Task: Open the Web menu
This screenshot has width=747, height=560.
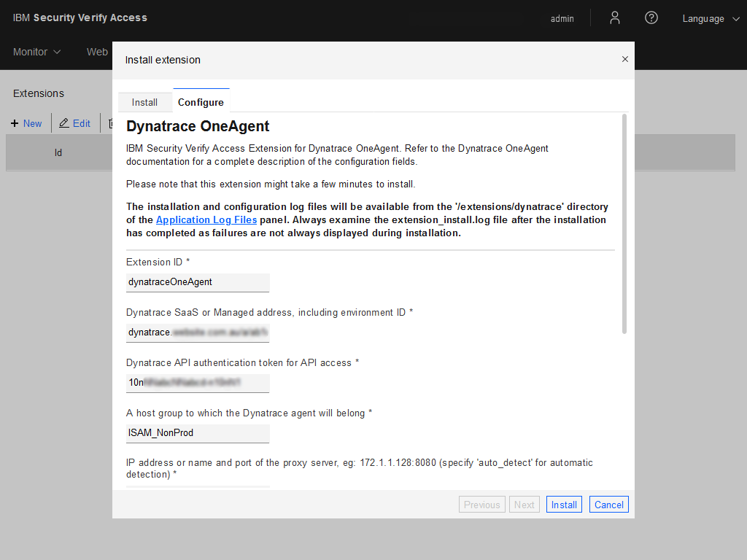Action: coord(97,52)
